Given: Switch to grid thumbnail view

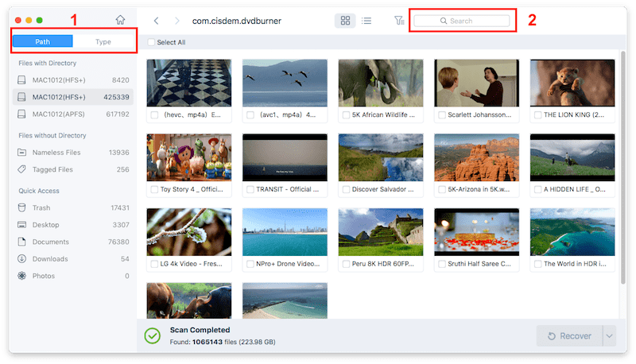Looking at the screenshot, I should [x=345, y=21].
